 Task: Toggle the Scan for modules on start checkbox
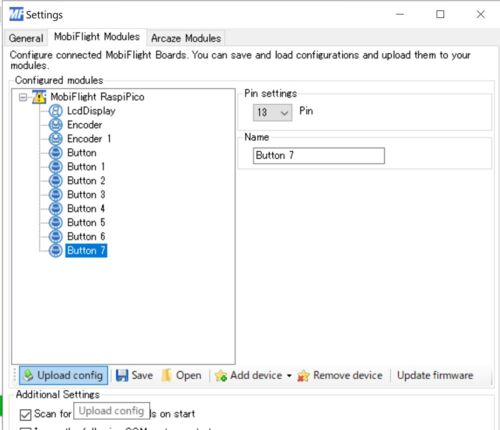click(25, 415)
